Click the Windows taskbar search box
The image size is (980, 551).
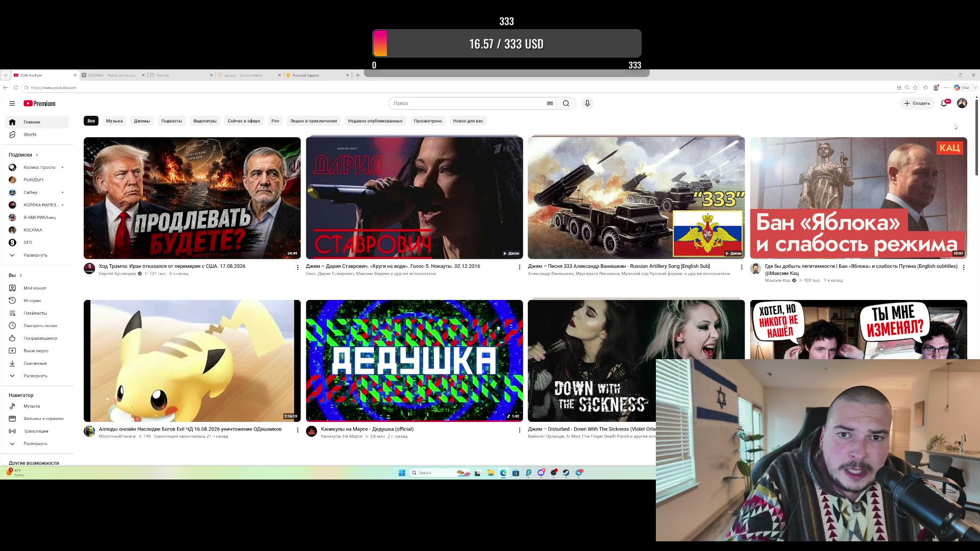(x=440, y=473)
